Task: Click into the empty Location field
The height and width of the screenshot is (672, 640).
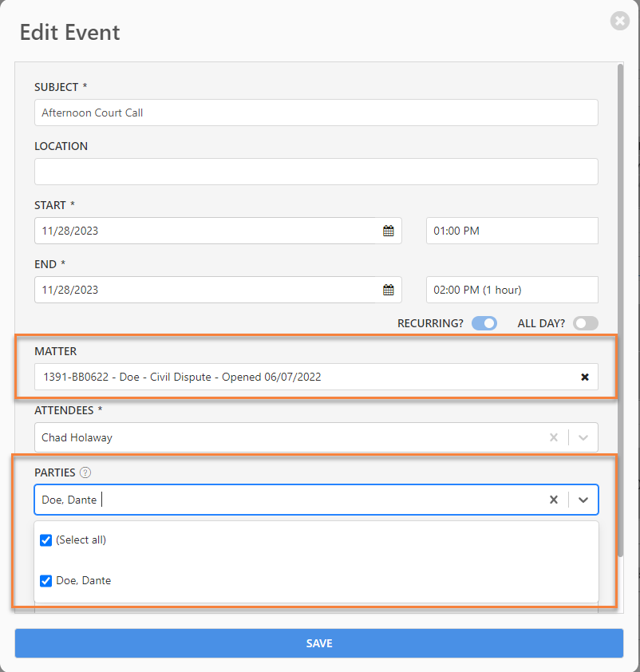Action: [316, 172]
